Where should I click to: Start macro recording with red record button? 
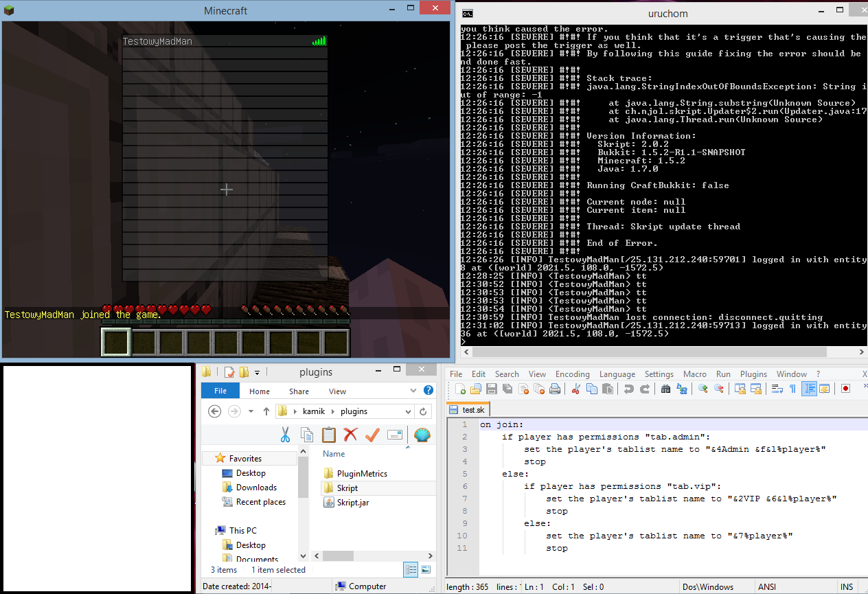coord(845,389)
